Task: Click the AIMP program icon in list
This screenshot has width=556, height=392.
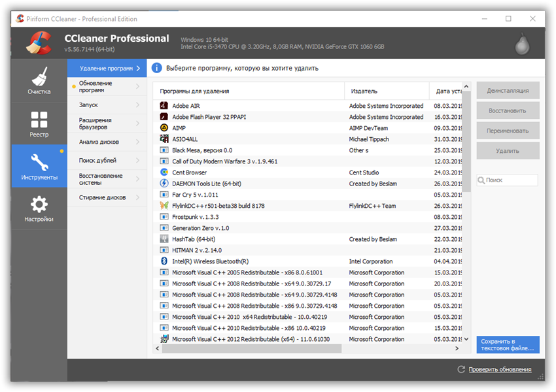Action: point(164,128)
